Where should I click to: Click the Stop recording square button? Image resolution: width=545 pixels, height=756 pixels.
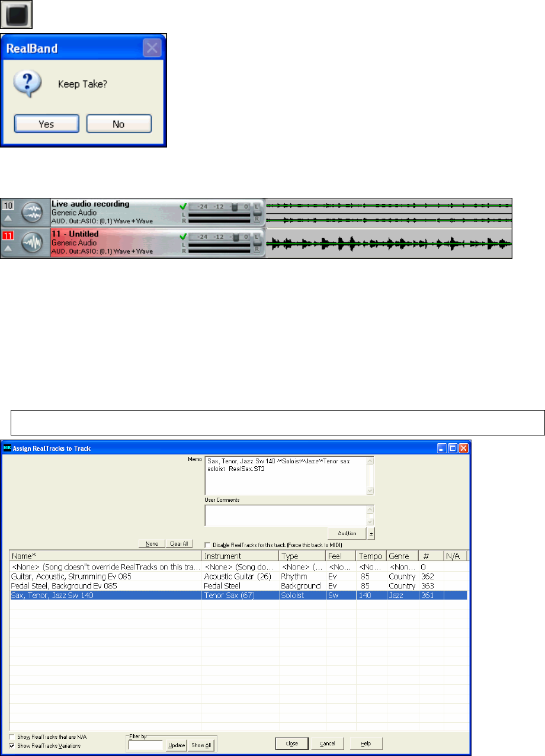(x=16, y=15)
